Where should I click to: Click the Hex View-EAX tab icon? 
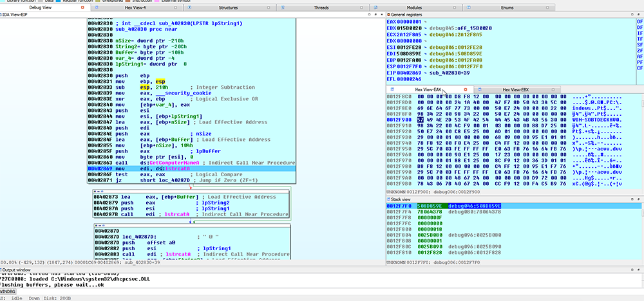[x=392, y=89]
